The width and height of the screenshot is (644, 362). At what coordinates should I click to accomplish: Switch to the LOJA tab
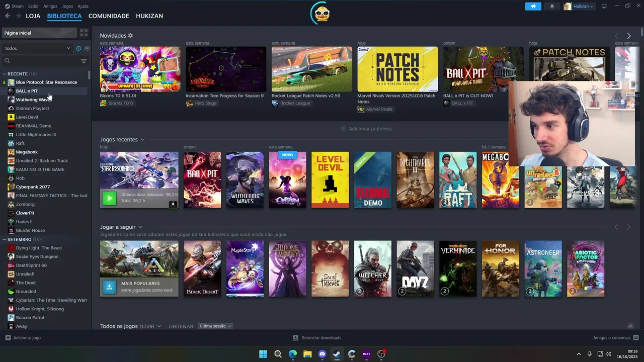point(33,16)
